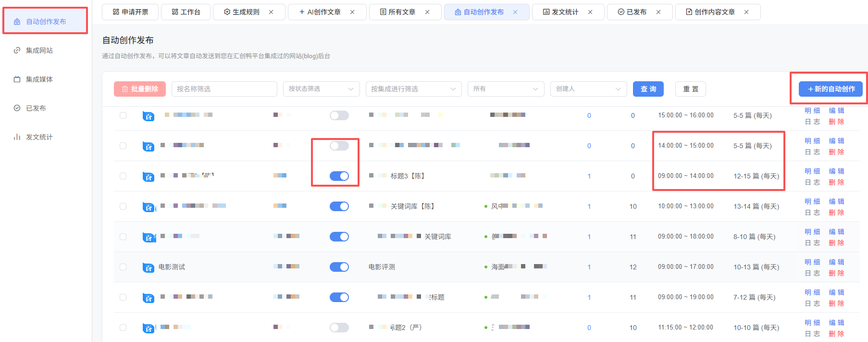Click the red 批量删除 button

tap(140, 89)
